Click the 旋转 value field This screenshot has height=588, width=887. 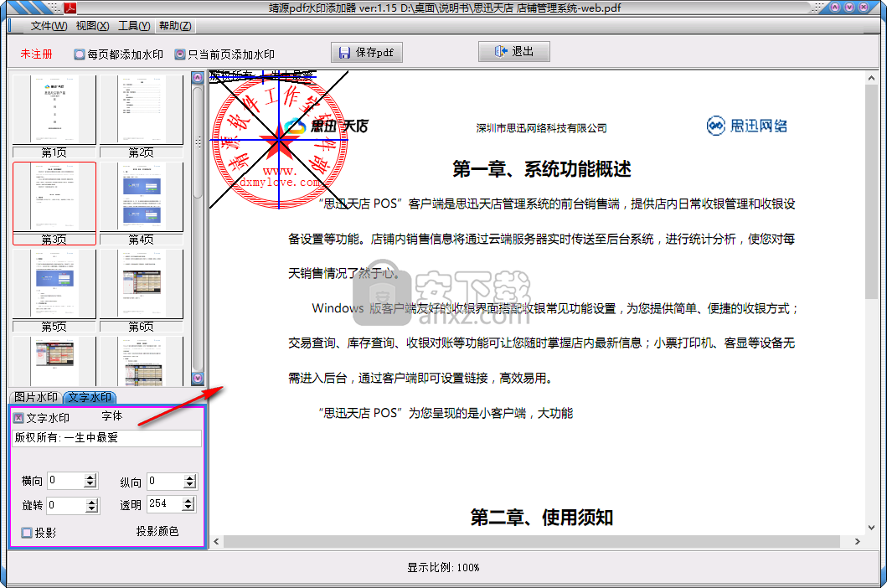[x=66, y=505]
